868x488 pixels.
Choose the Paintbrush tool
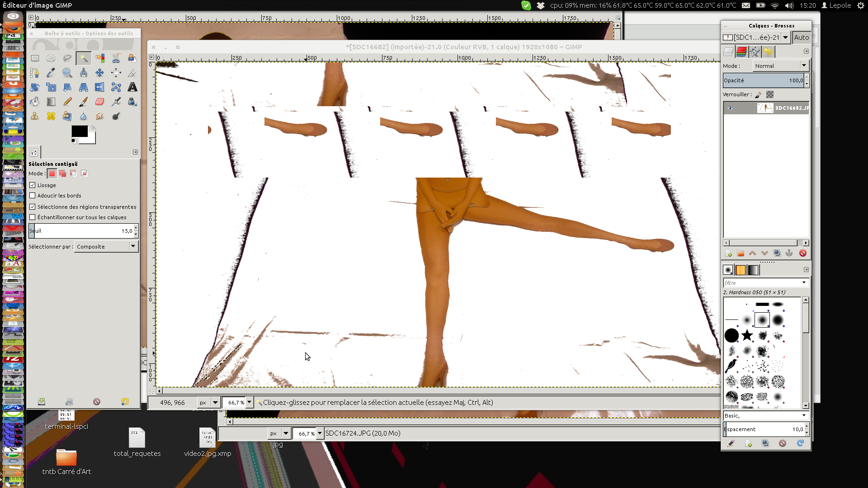84,102
